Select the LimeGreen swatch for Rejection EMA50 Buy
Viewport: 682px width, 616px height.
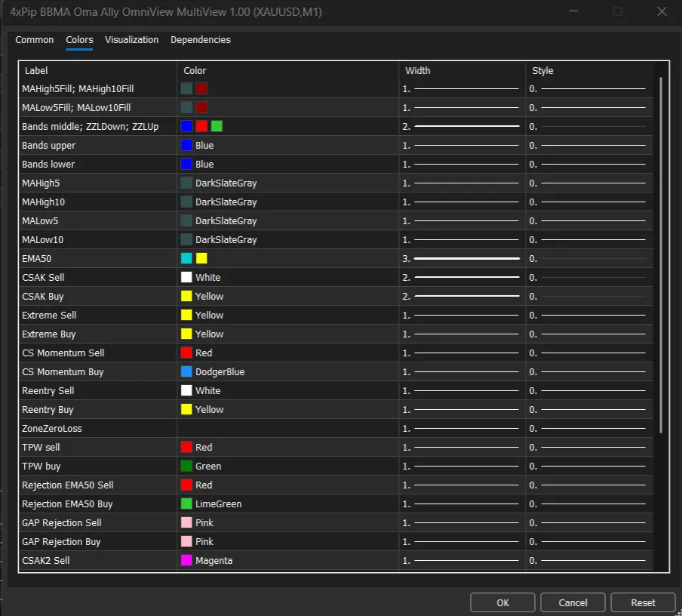tap(186, 504)
